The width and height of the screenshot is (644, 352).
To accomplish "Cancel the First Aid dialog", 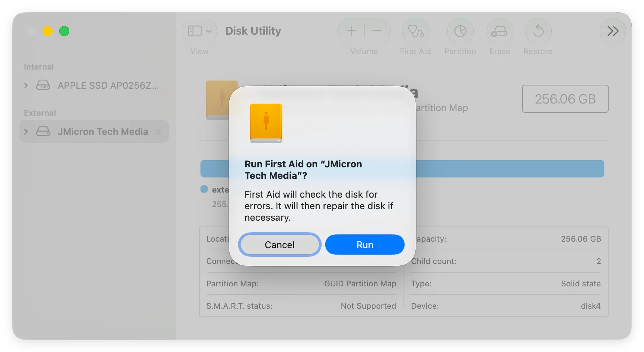I will (x=279, y=245).
